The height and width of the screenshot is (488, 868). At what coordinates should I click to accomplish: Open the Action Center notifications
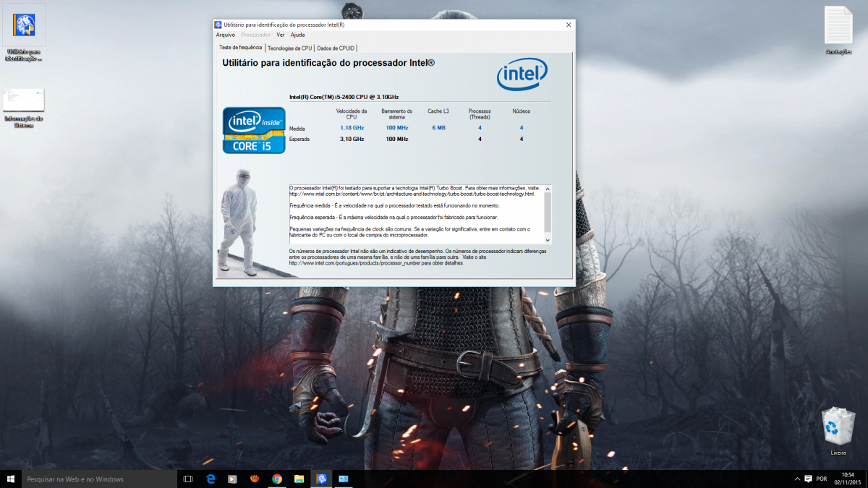[x=808, y=479]
